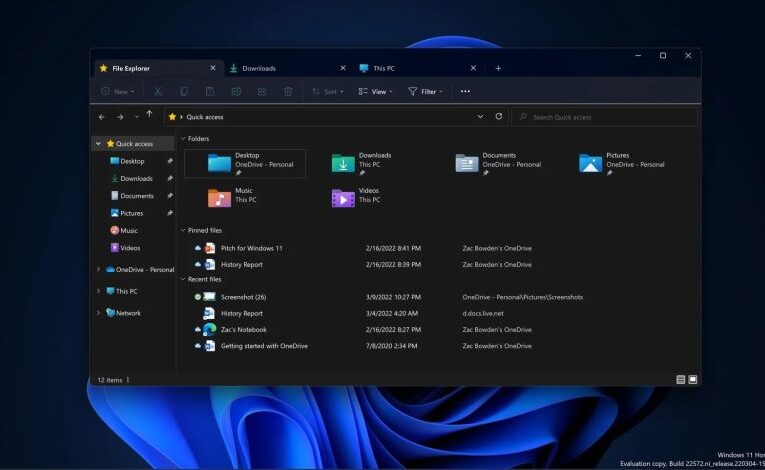Close the Downloads tab
765x470 pixels.
coord(343,68)
